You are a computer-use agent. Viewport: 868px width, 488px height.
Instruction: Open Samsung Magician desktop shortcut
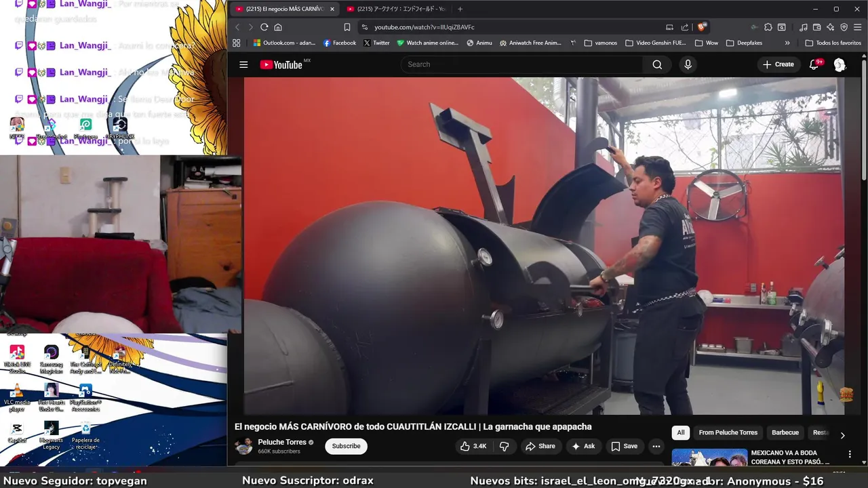(52, 359)
